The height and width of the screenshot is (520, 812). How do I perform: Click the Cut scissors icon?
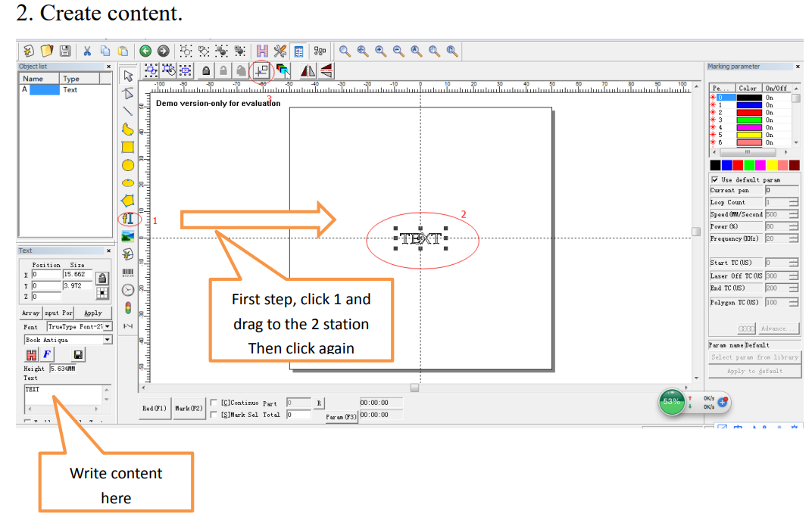pos(87,51)
